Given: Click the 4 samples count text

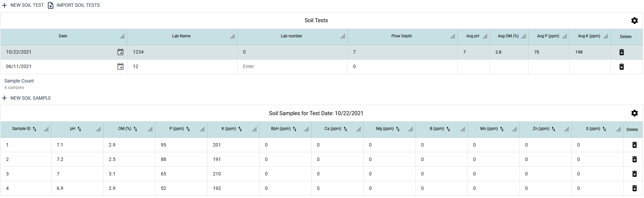Looking at the screenshot, I should tap(14, 88).
